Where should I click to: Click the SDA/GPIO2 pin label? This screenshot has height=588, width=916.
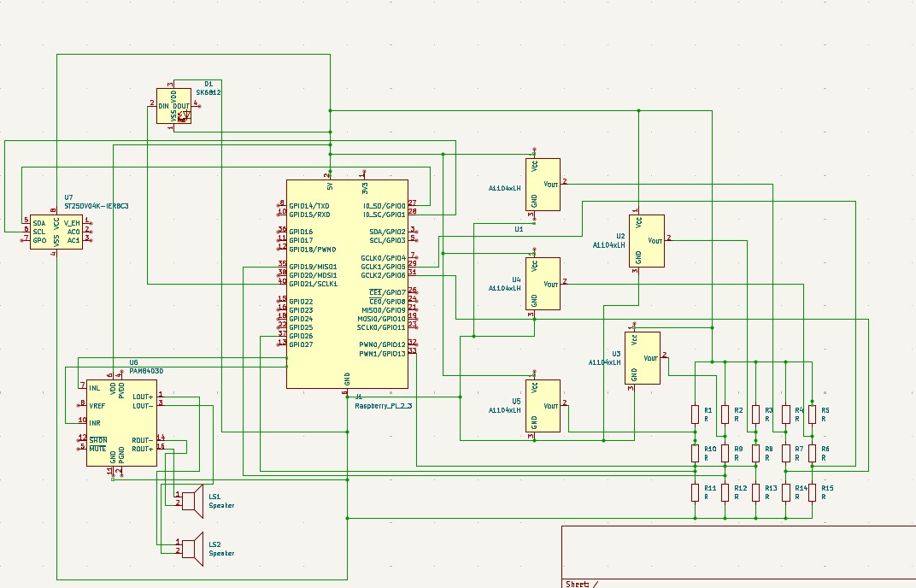pos(387,232)
